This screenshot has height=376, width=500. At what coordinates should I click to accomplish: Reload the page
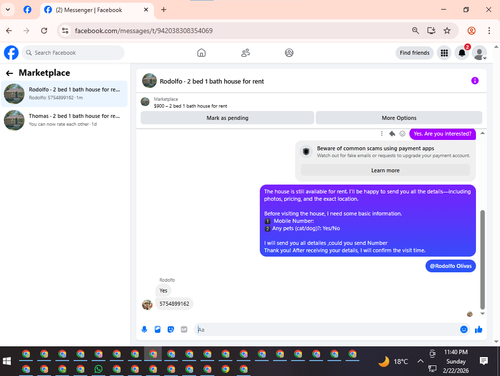coord(44,31)
